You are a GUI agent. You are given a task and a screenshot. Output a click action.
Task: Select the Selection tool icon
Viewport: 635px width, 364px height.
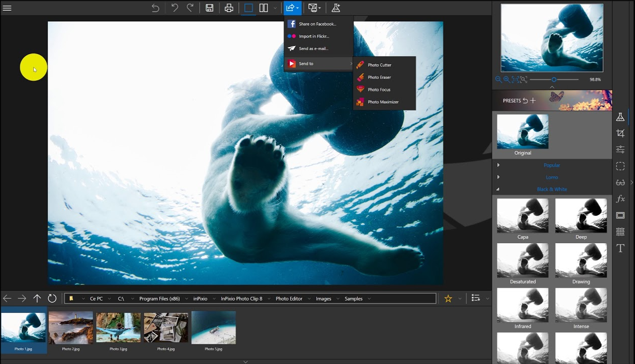pos(620,166)
